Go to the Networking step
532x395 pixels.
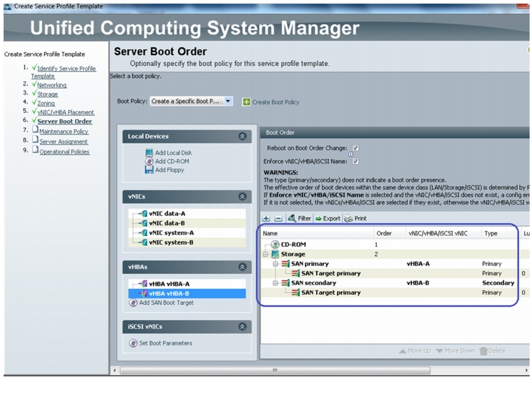click(52, 85)
